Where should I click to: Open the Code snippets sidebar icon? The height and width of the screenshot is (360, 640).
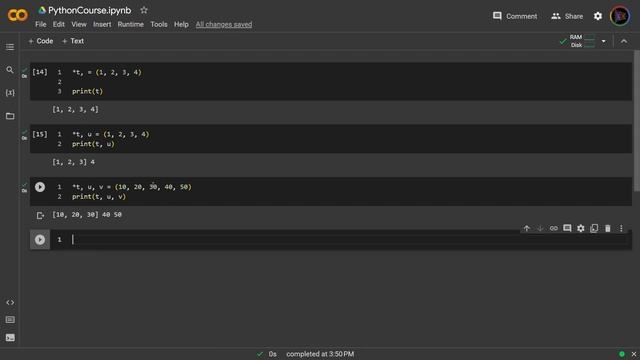10,302
